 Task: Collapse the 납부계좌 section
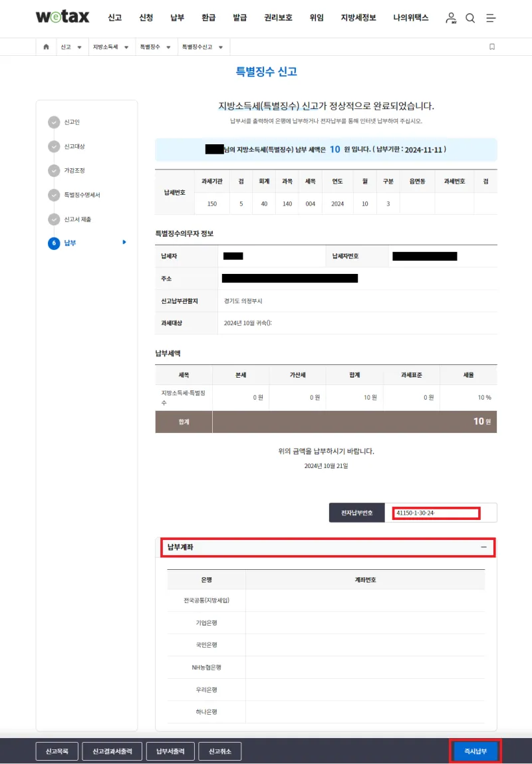[x=483, y=547]
